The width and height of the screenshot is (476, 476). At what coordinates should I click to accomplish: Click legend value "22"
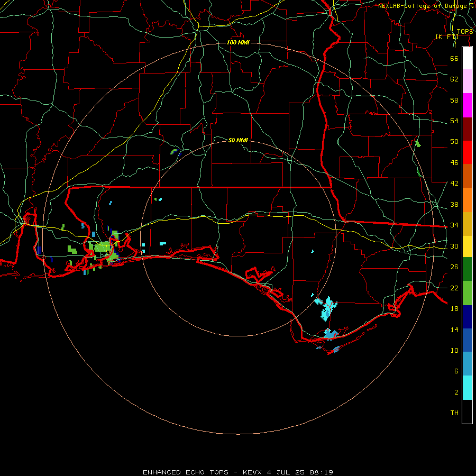point(454,288)
